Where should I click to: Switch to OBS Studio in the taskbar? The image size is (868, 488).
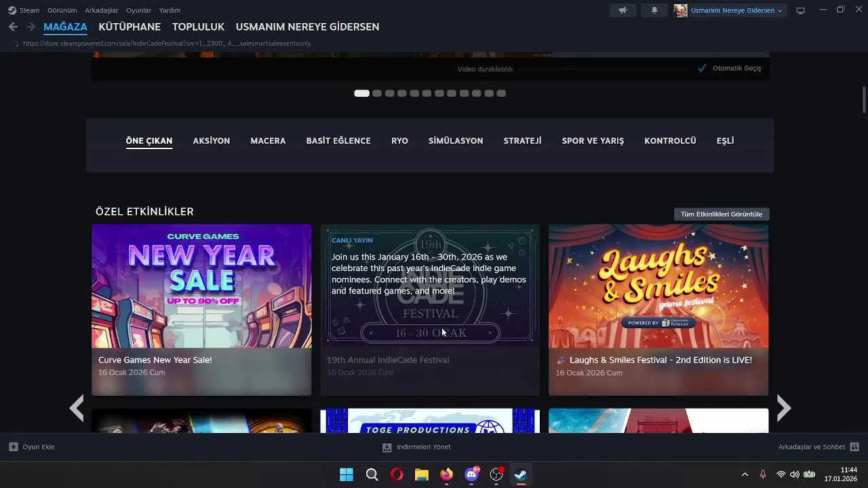(x=496, y=474)
